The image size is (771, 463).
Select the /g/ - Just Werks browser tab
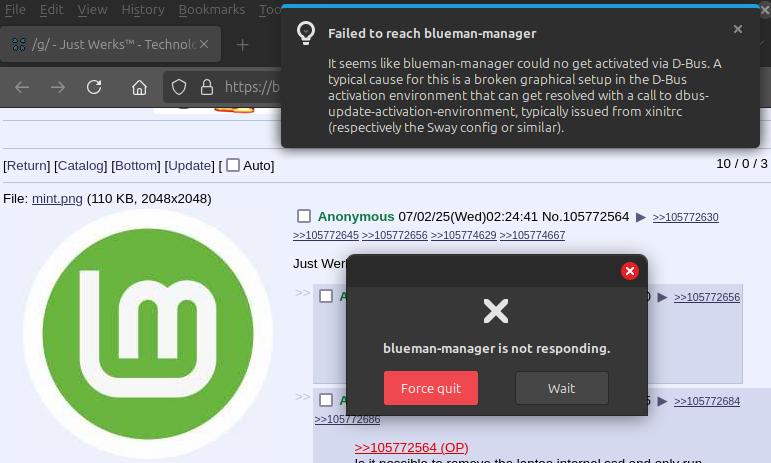(110, 44)
